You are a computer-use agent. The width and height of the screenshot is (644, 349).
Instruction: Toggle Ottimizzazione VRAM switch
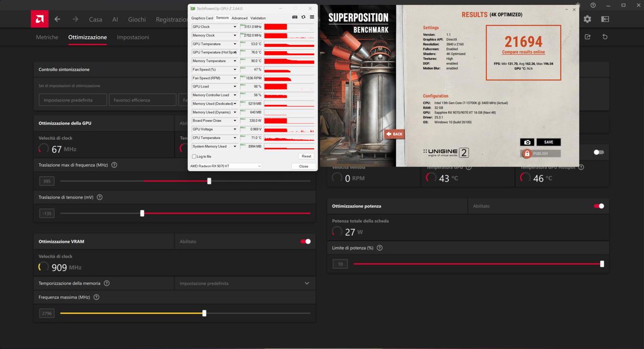tap(305, 241)
